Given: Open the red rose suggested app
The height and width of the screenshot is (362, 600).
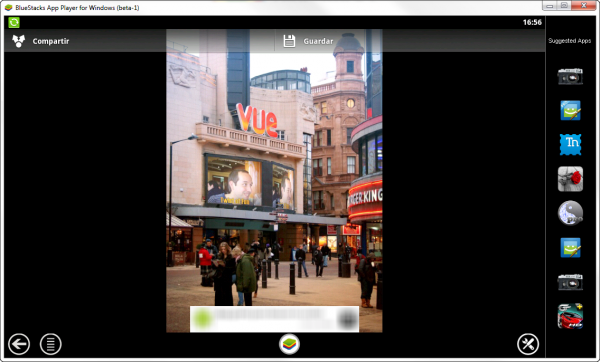Looking at the screenshot, I should tap(570, 179).
